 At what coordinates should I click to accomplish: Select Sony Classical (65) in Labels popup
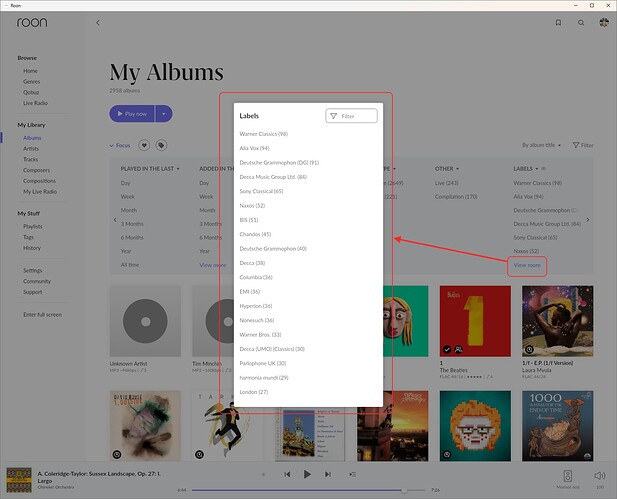(261, 191)
